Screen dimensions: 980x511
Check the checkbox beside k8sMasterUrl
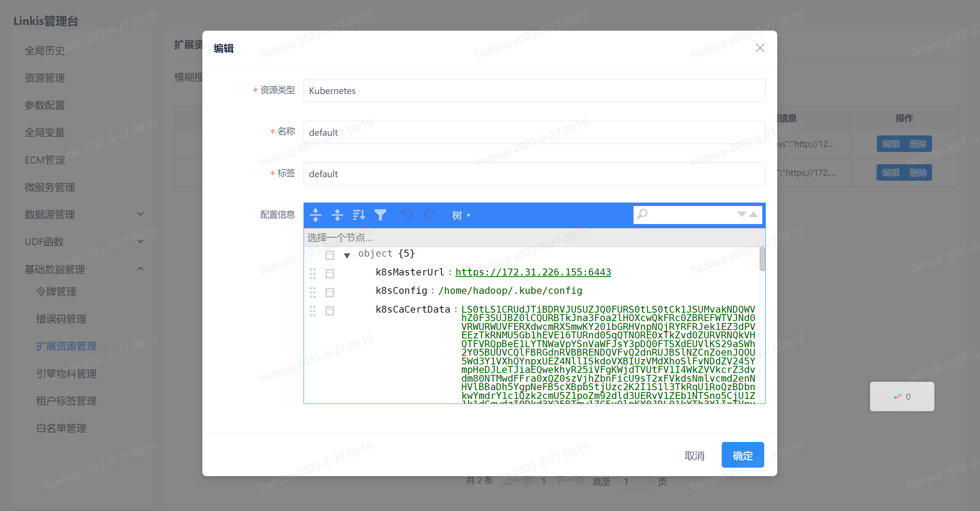330,273
